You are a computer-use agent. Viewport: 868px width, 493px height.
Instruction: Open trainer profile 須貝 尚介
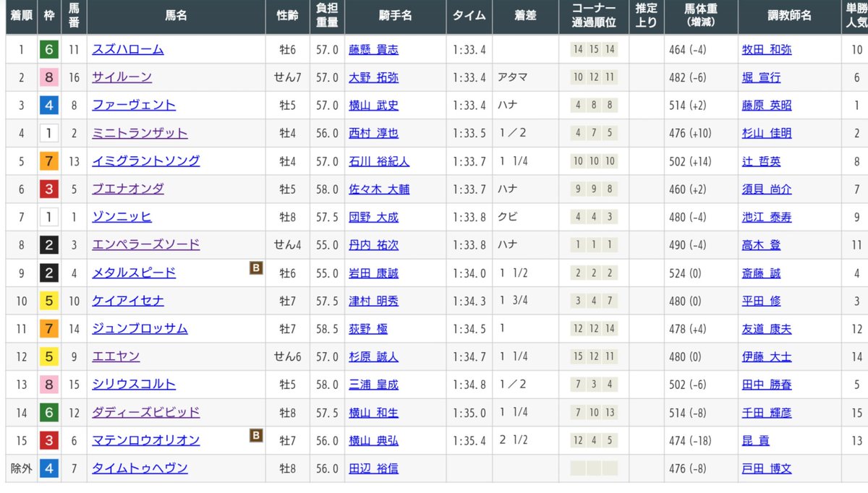767,189
